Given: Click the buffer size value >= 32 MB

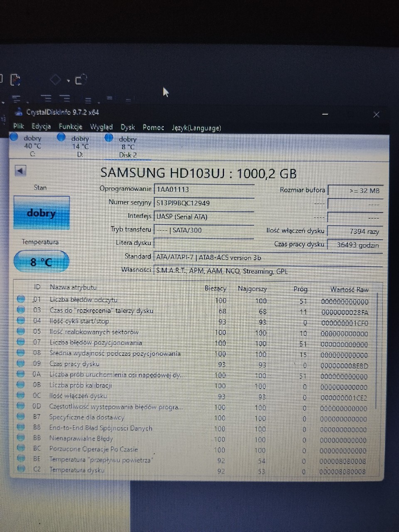Looking at the screenshot, I should point(355,190).
